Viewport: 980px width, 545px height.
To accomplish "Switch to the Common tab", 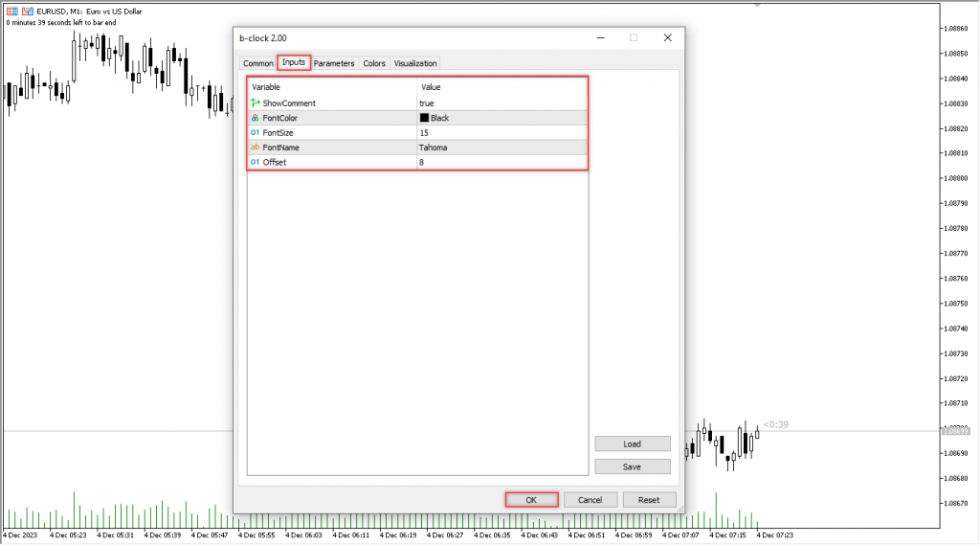I will coord(257,63).
